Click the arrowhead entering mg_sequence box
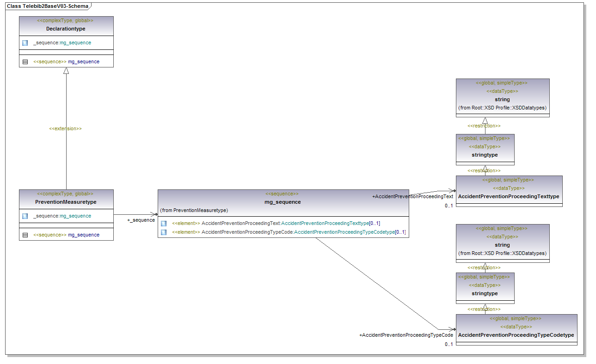The image size is (596, 364). point(155,214)
